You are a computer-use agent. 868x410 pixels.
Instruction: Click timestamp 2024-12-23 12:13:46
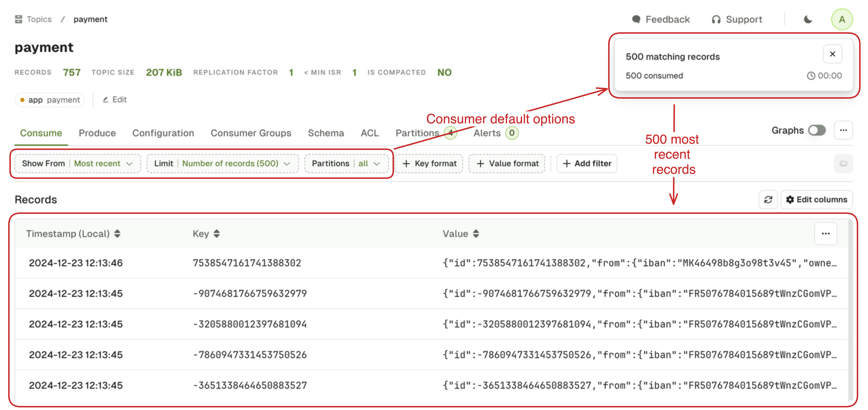[76, 263]
